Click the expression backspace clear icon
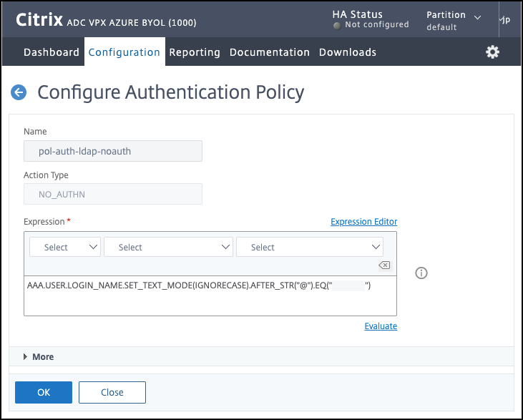523x420 pixels. point(384,265)
